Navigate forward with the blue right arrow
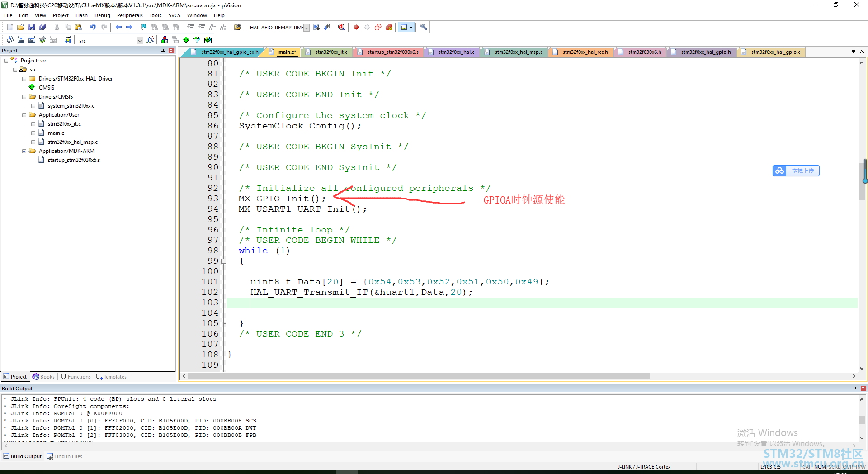868x474 pixels. point(129,27)
